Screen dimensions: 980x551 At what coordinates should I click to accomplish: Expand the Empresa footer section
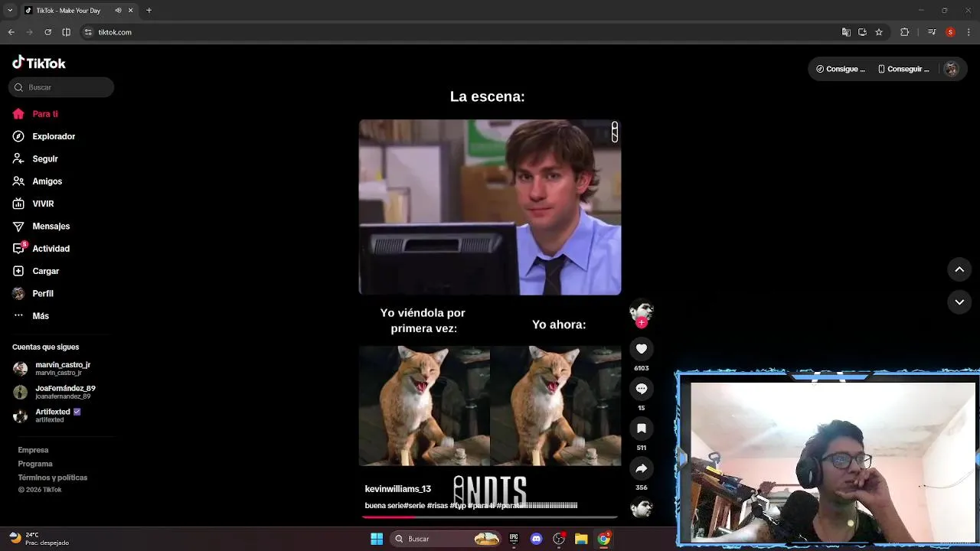tap(33, 450)
